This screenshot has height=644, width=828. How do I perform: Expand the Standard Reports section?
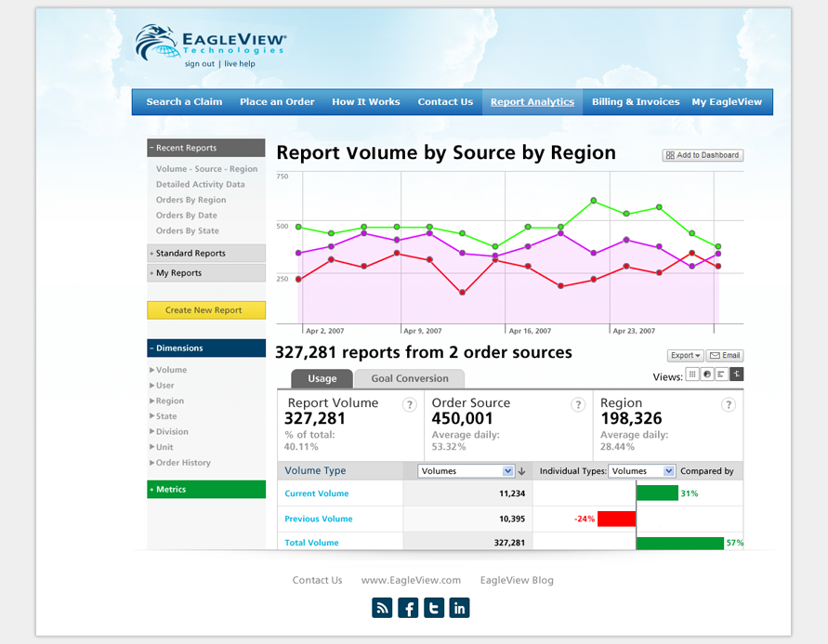206,254
